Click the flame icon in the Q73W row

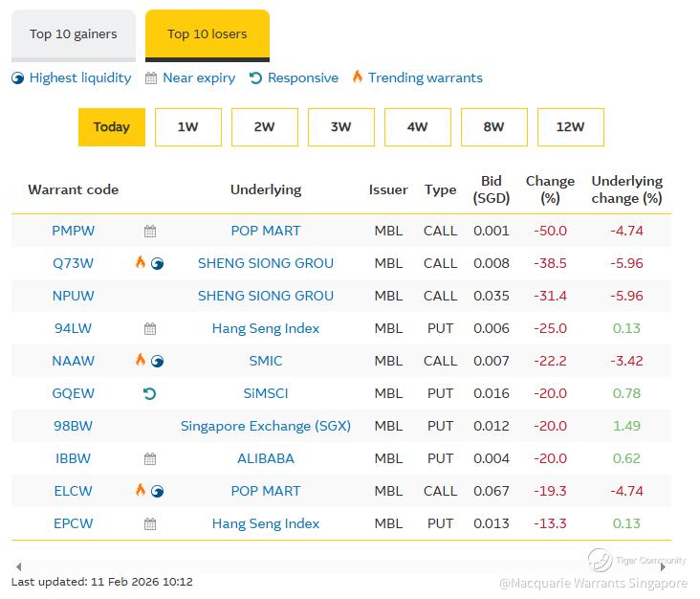point(141,262)
